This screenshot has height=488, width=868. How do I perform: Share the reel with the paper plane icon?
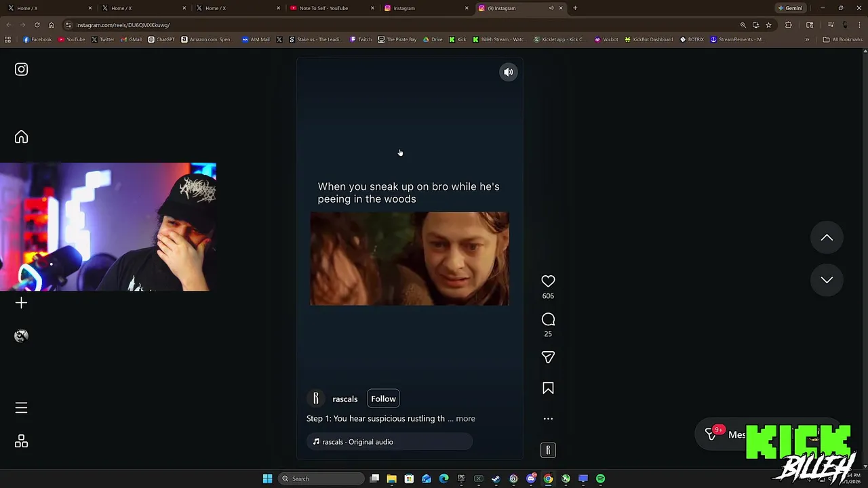coord(548,357)
